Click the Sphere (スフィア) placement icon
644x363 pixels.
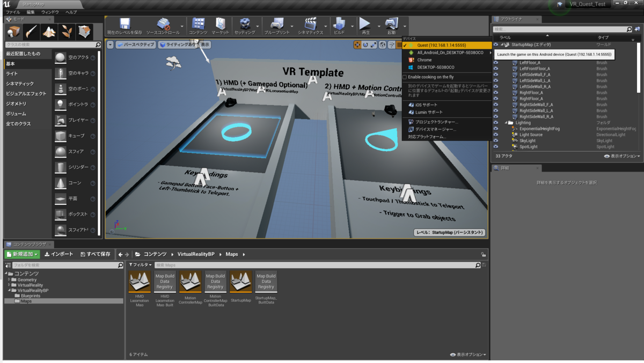pos(61,152)
